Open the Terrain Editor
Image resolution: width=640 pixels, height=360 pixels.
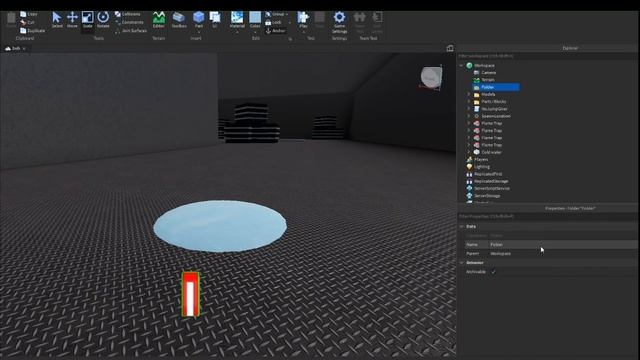(x=159, y=19)
